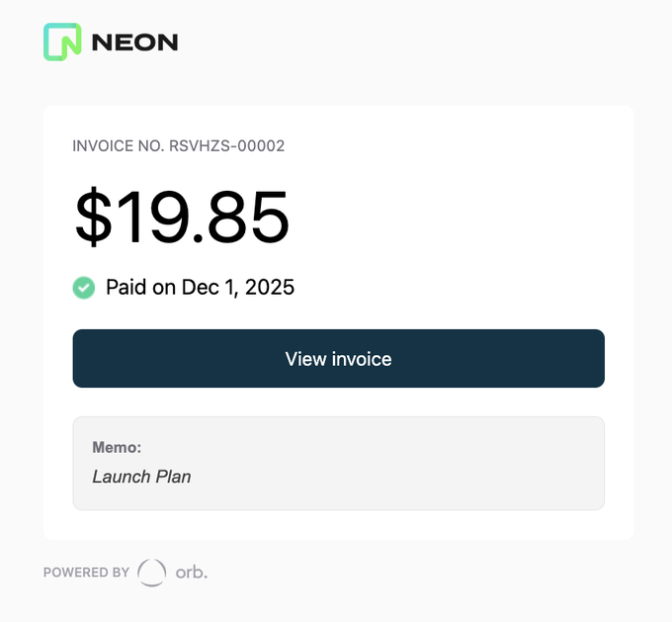The height and width of the screenshot is (622, 672).
Task: Click the "Launch Plan" memo text
Action: pyautogui.click(x=141, y=477)
